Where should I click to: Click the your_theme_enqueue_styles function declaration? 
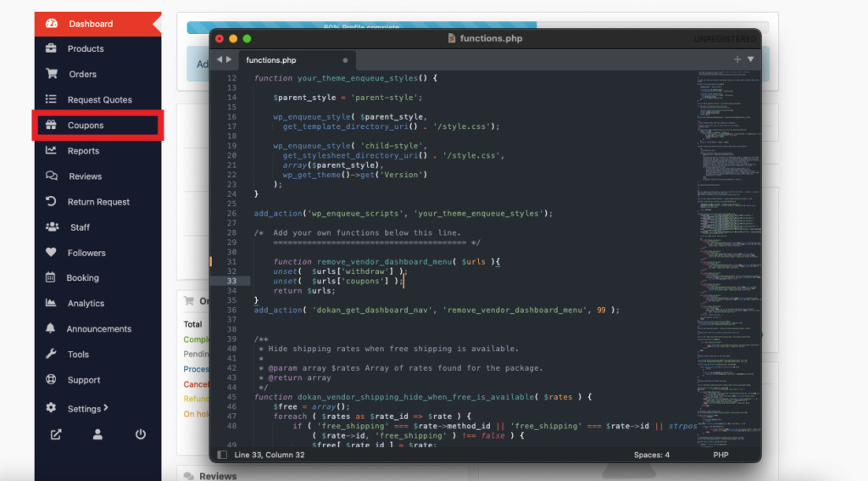pos(346,78)
